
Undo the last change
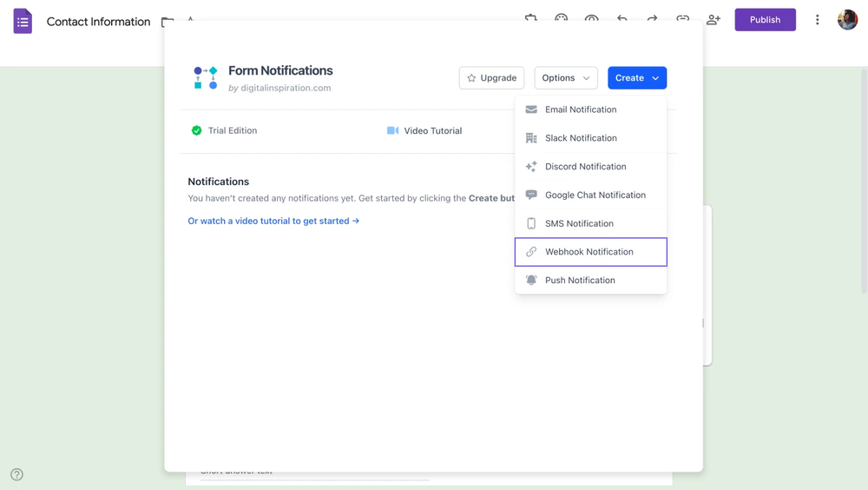(622, 18)
